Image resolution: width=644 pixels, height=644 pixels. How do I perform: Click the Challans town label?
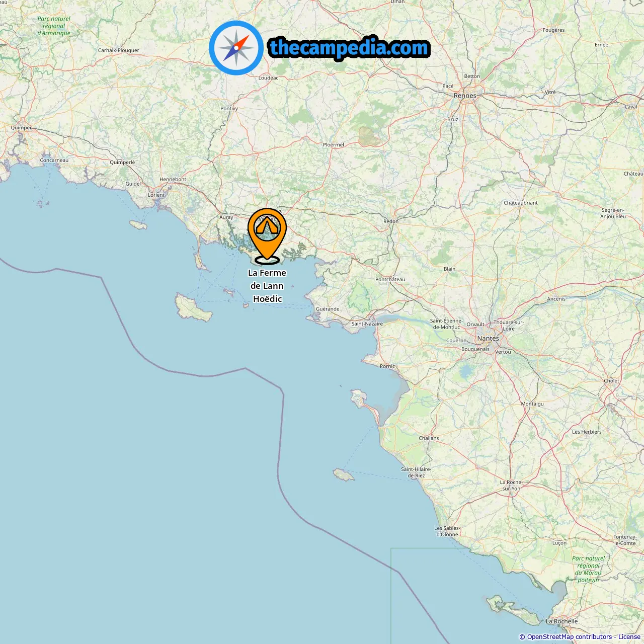pos(429,438)
